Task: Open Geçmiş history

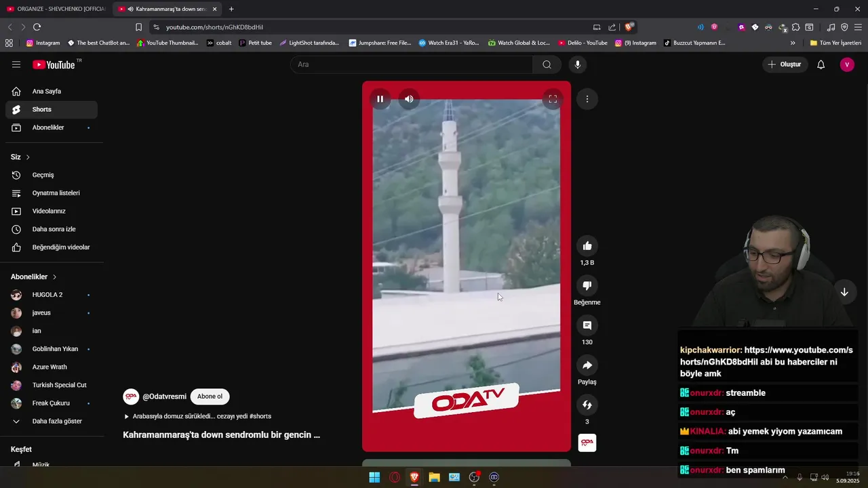Action: pyautogui.click(x=52, y=175)
